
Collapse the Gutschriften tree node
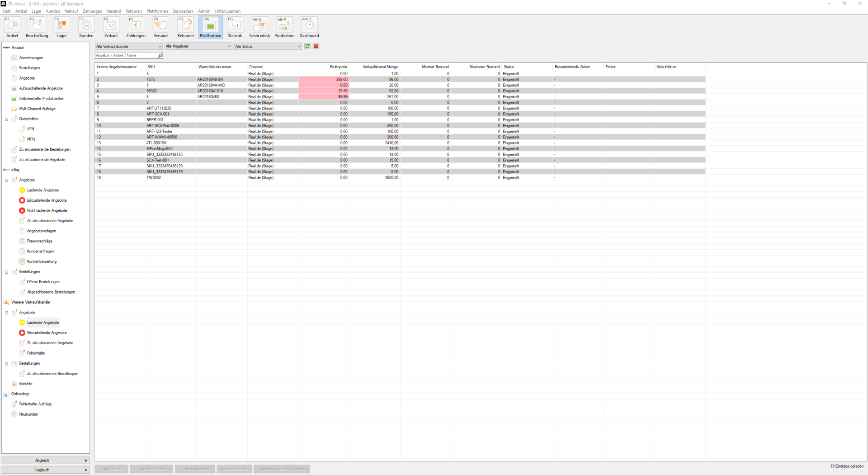(7, 119)
